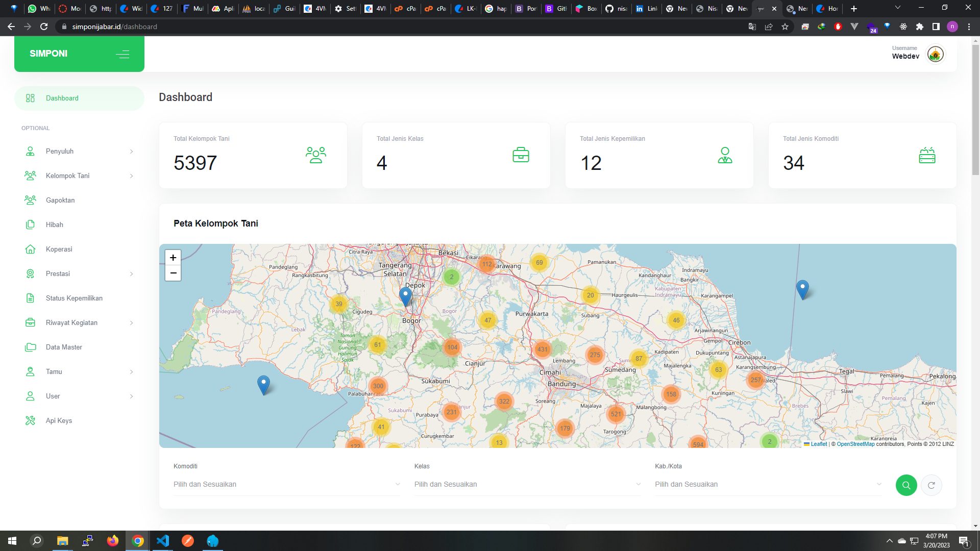Screen dimensions: 980x551
Task: Open cluster 431 near Cimahi
Action: coord(542,349)
